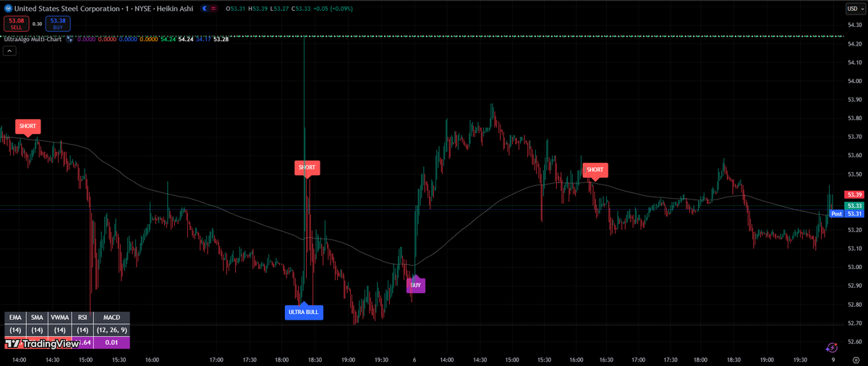
Task: Click the purple lightning quick-action icon
Action: click(x=832, y=348)
